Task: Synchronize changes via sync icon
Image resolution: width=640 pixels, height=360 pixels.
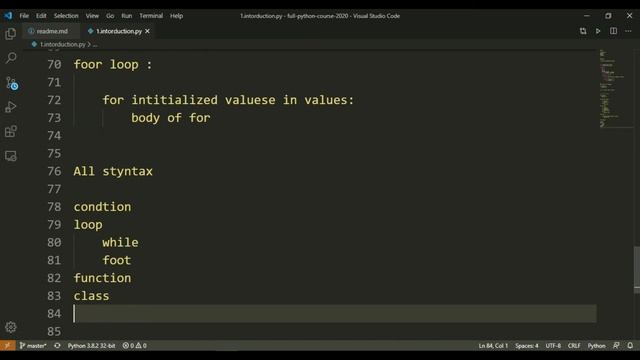Action: pos(57,345)
